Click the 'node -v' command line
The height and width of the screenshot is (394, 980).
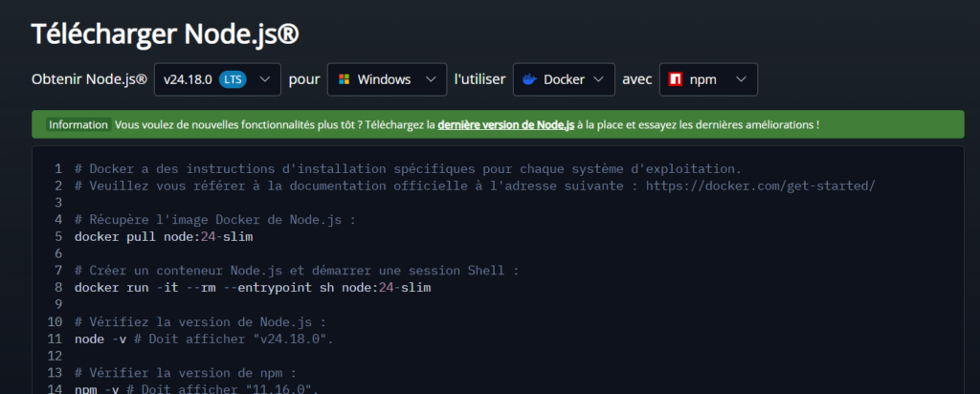tap(206, 339)
